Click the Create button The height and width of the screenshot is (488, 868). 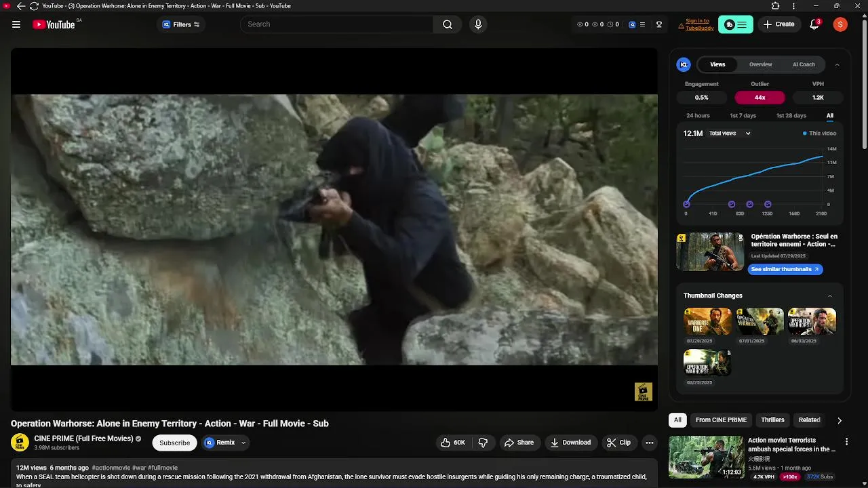point(778,24)
